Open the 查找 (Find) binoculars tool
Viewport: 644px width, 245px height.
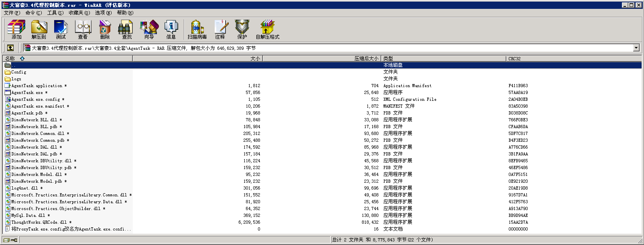(x=127, y=30)
